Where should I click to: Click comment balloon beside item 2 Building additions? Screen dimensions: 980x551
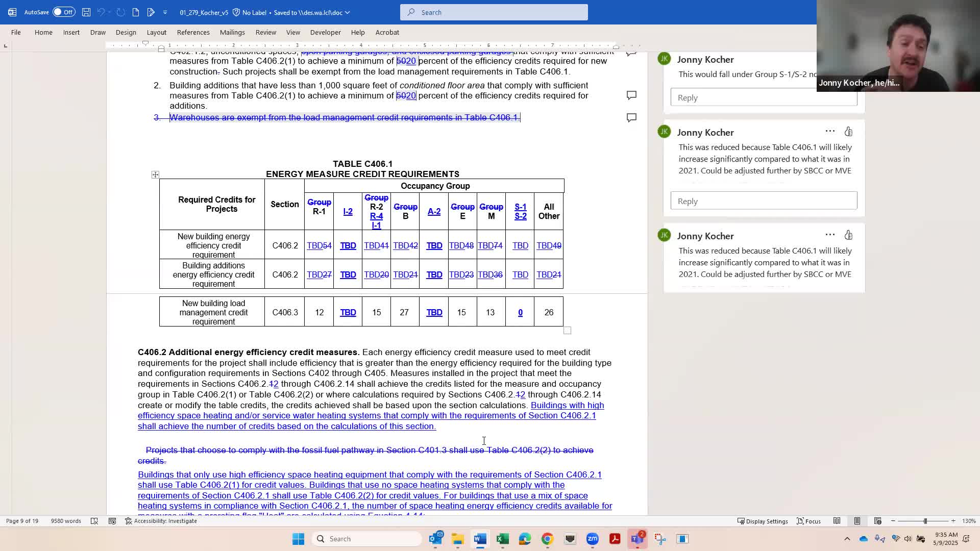pos(631,95)
